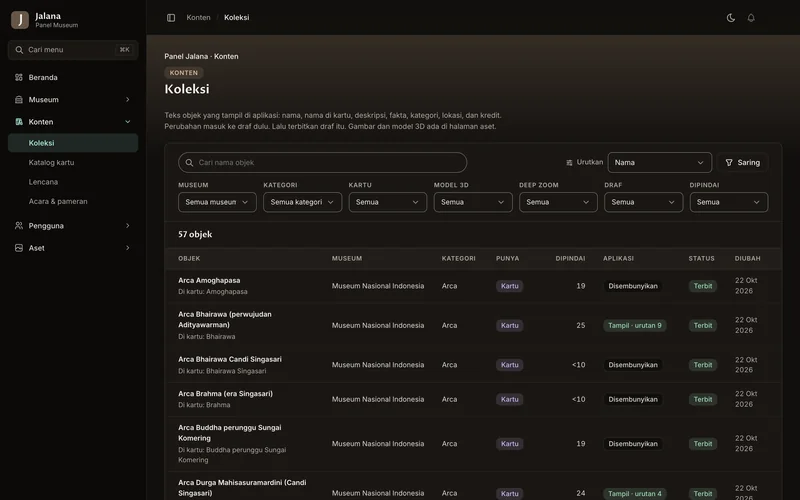Click the Museum building icon

click(19, 99)
